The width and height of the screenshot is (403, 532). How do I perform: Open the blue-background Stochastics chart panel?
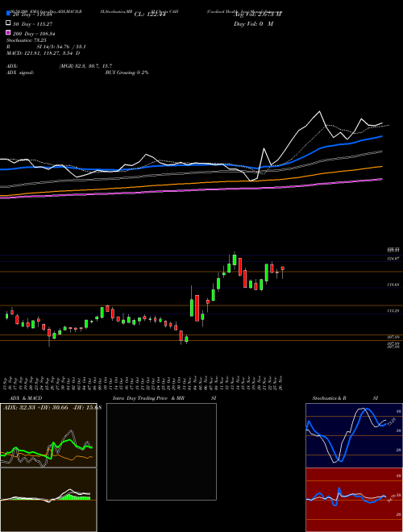354,435
